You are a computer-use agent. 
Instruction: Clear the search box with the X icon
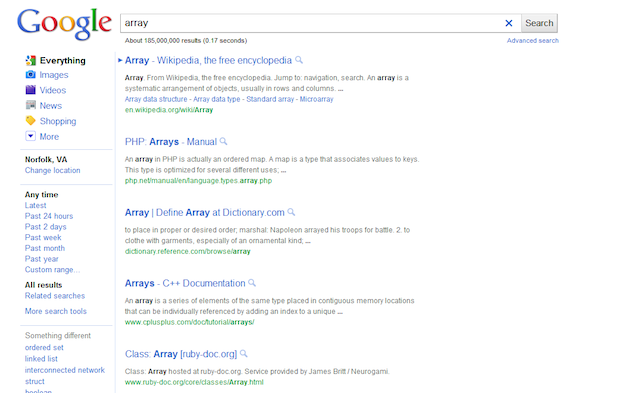pyautogui.click(x=509, y=23)
